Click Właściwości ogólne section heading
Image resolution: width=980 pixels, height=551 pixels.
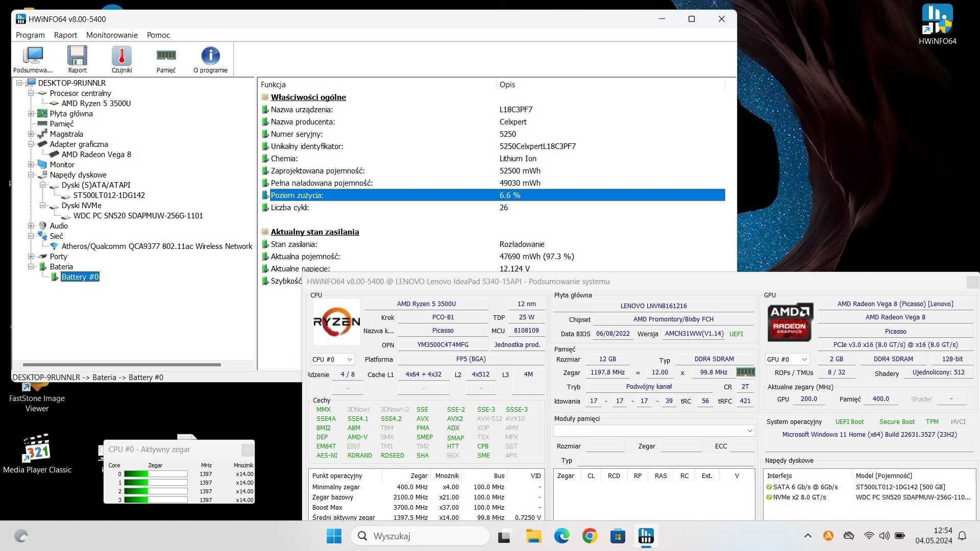(308, 97)
